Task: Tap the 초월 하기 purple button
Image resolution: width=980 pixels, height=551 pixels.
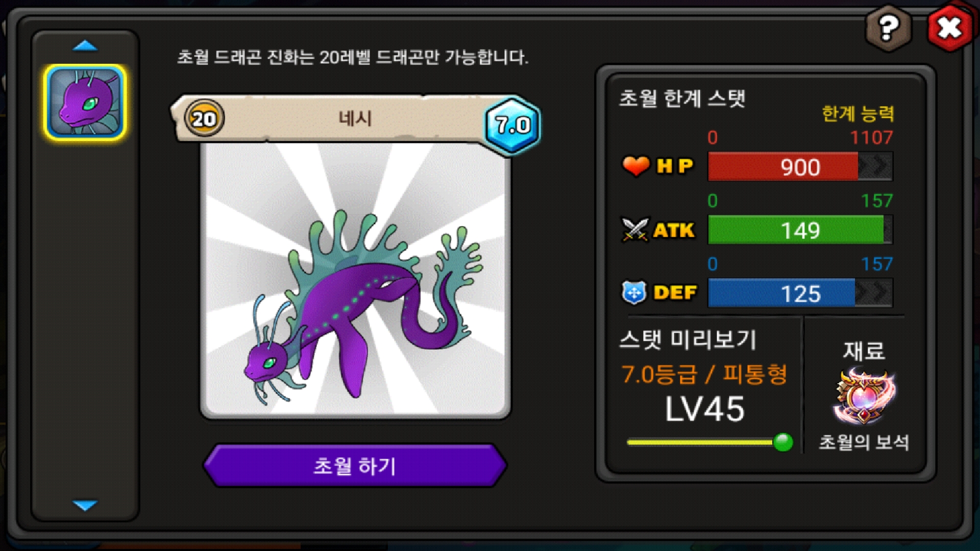Action: click(355, 465)
